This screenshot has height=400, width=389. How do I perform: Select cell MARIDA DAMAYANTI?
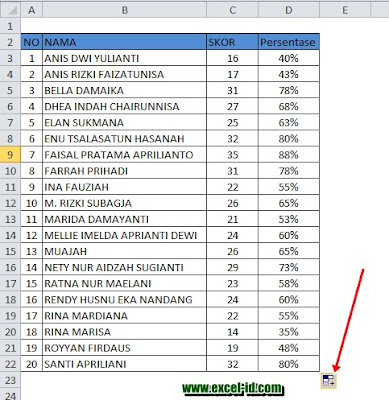pyautogui.click(x=124, y=219)
